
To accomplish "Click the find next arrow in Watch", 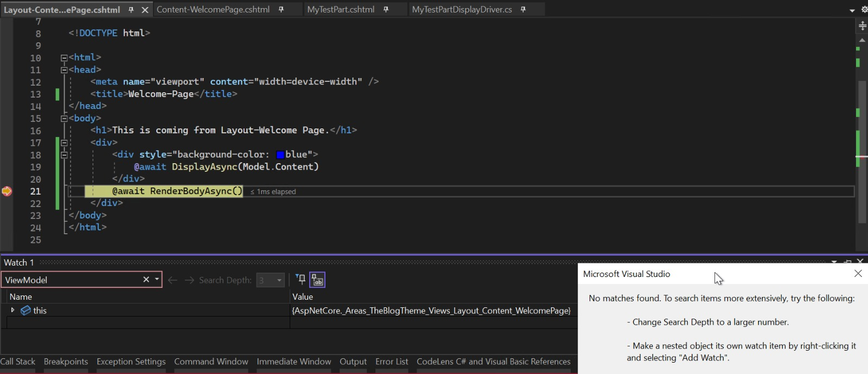I will [x=189, y=280].
